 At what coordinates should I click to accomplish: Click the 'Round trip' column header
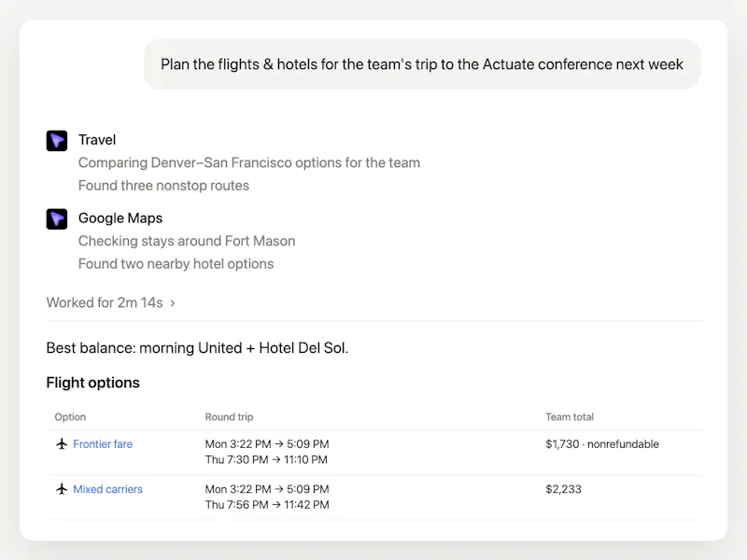pyautogui.click(x=229, y=416)
